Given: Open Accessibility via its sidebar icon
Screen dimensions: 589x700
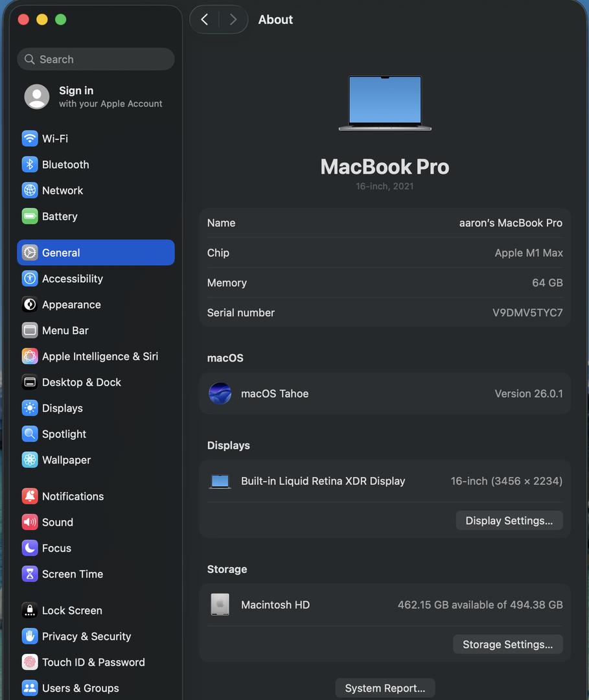Looking at the screenshot, I should tap(30, 279).
